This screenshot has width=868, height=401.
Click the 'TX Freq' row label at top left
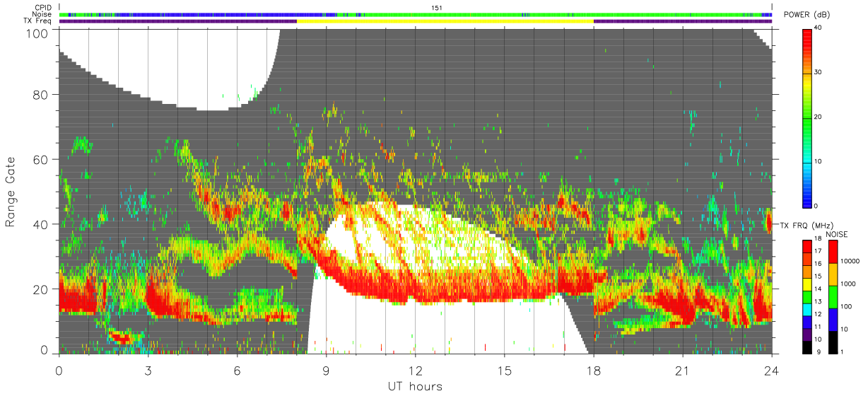38,21
